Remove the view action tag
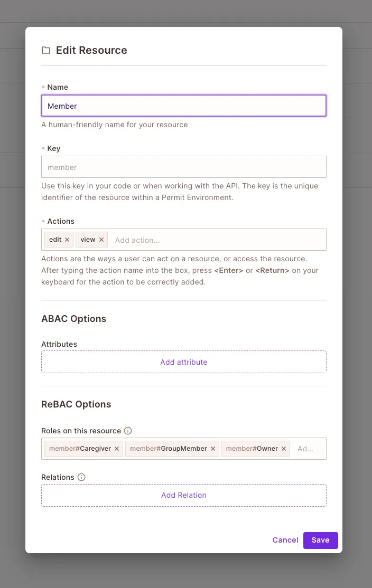This screenshot has height=588, width=372. [x=101, y=240]
